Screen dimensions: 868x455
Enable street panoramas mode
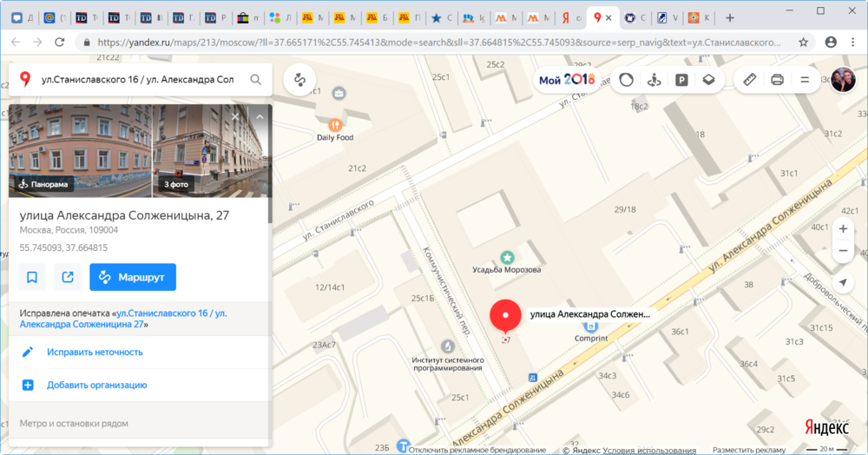654,80
